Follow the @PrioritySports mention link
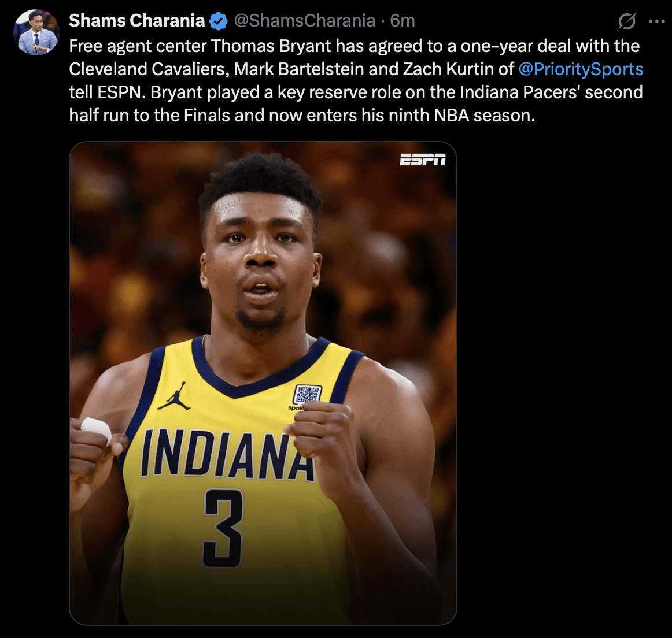The width and height of the screenshot is (672, 638). pyautogui.click(x=581, y=69)
